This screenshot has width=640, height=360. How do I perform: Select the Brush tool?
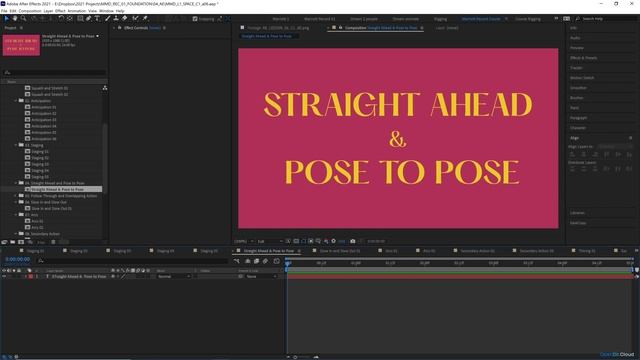(108, 18)
